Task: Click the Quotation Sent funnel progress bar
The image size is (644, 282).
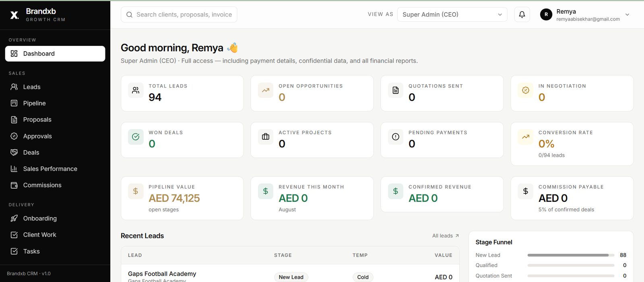Action: [571, 276]
